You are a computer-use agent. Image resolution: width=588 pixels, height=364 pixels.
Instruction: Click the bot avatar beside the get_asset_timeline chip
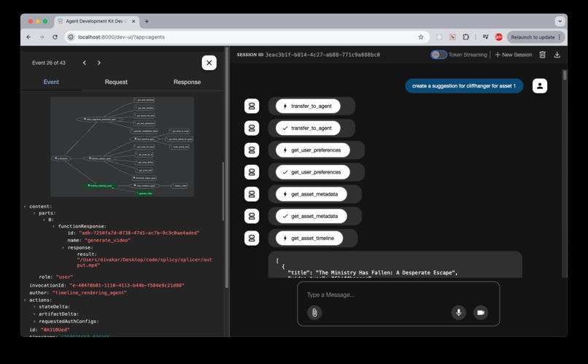[252, 238]
